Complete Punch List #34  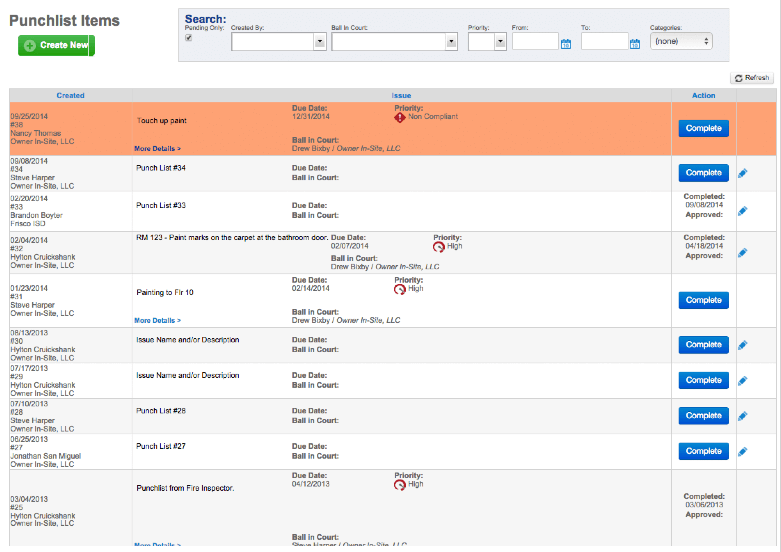[703, 173]
